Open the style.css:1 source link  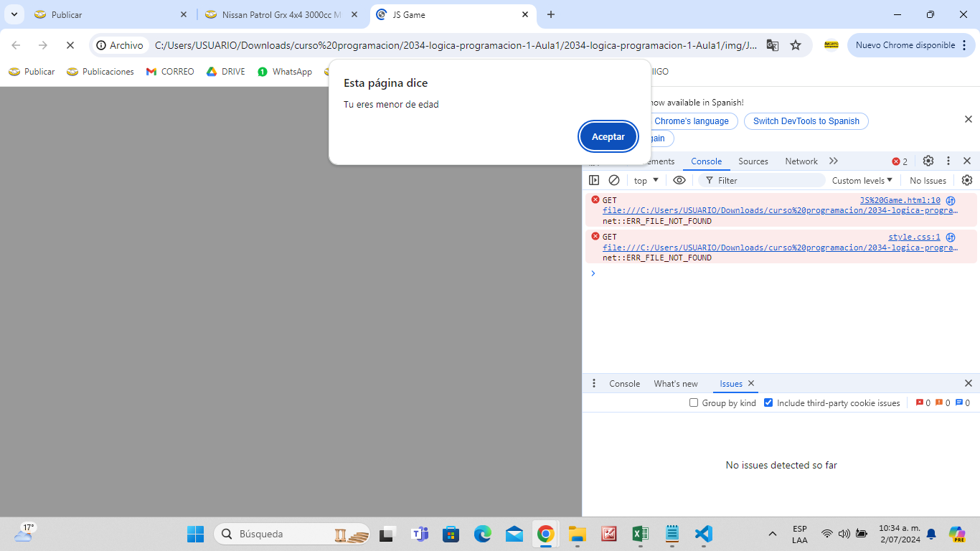pos(914,237)
